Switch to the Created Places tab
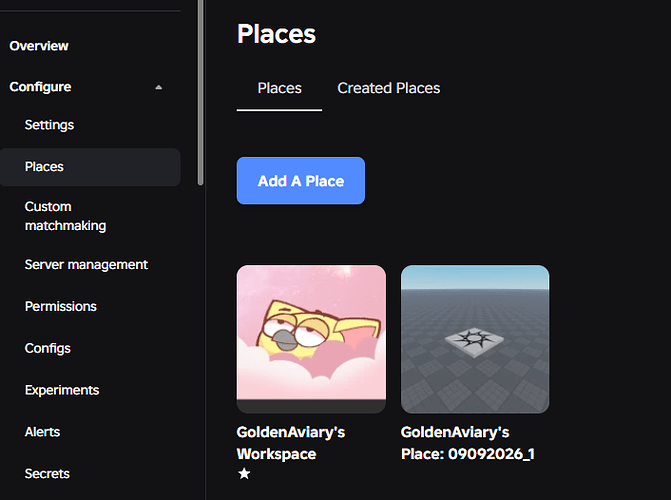Viewport: 671px width, 500px height. click(389, 88)
